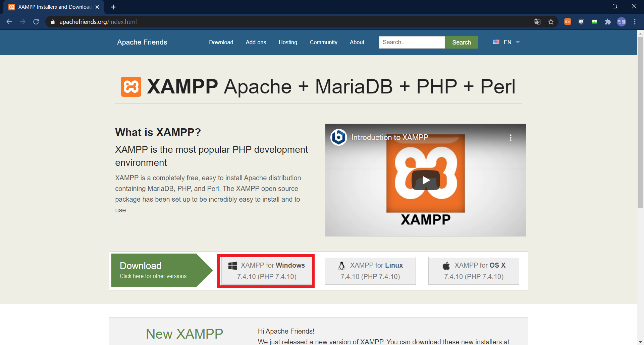Click the 'New XAMPP' heading text
644x345 pixels.
click(x=184, y=334)
